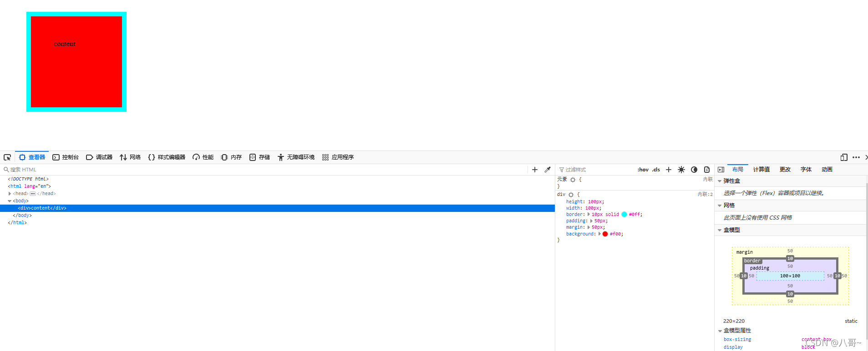Collapse the 盒模型 box model section

tap(720, 230)
